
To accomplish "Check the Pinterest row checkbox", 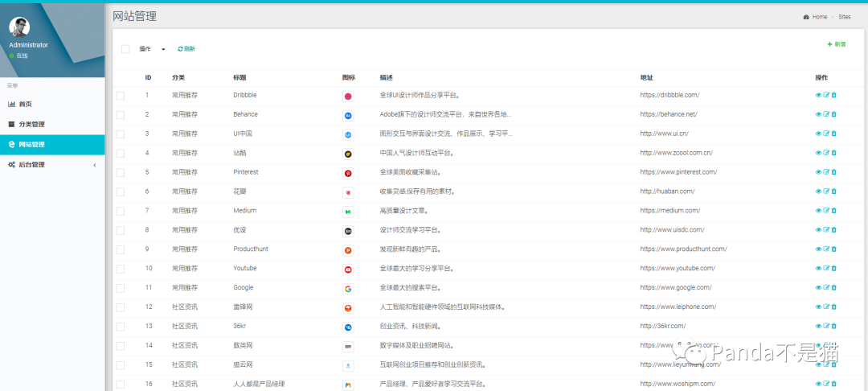I will point(120,173).
